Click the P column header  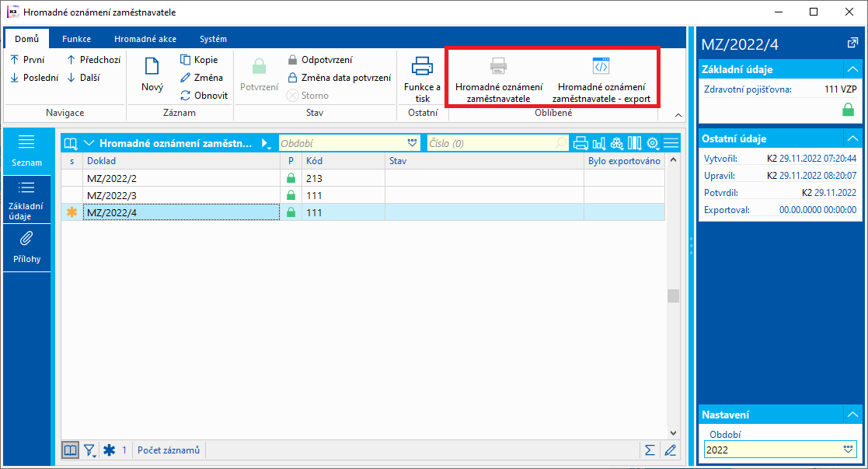point(291,161)
